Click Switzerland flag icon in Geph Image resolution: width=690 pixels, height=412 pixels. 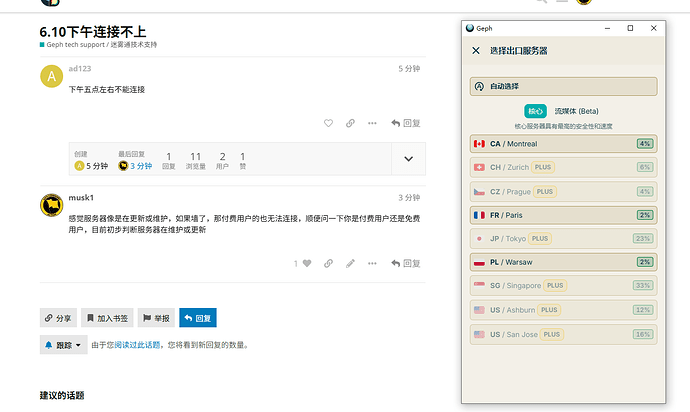[x=479, y=167]
